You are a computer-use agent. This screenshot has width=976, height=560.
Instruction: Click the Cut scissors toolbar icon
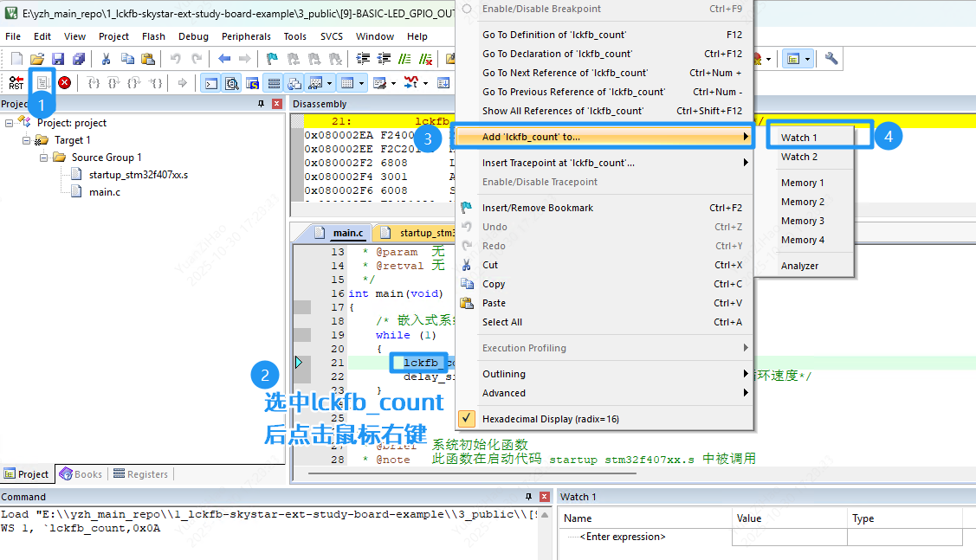click(x=106, y=59)
